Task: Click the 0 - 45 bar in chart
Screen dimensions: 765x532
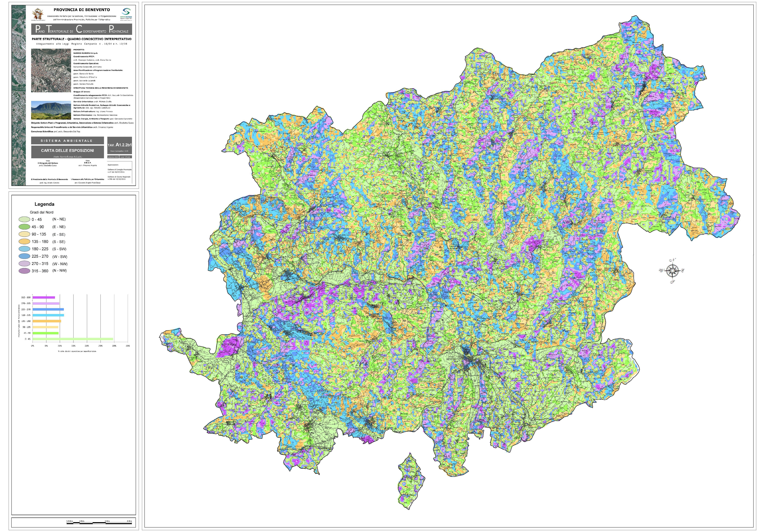Action: coord(73,339)
